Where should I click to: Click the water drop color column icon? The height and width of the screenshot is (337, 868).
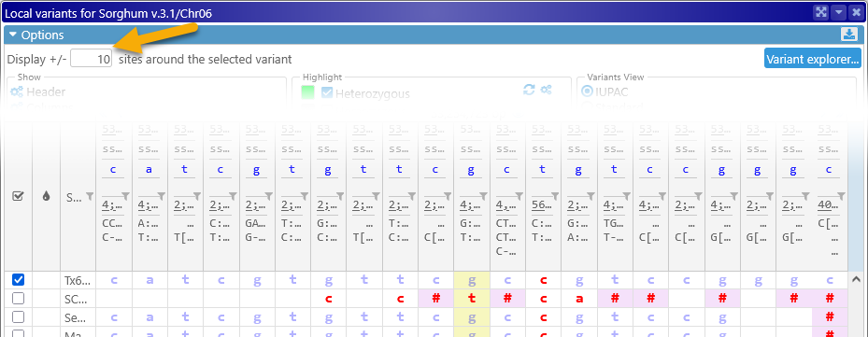47,196
